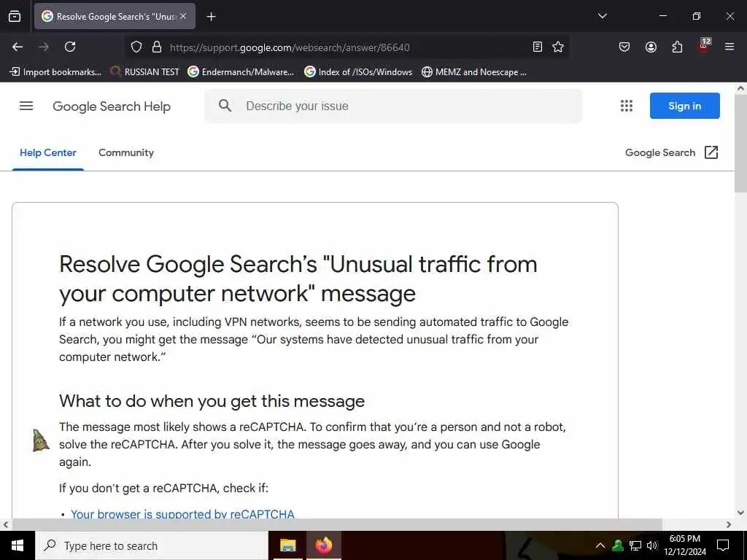Screen dimensions: 747x560
Task: Click the Sign in button
Action: [684, 106]
